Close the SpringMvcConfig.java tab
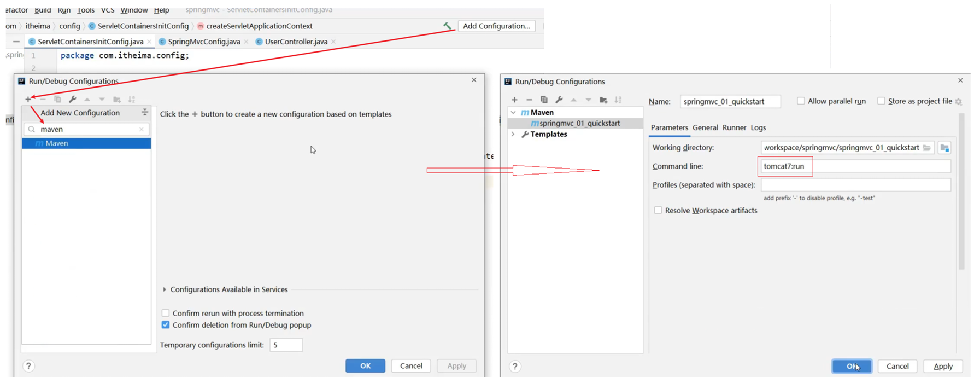Screen dimensions: 980x383 246,42
